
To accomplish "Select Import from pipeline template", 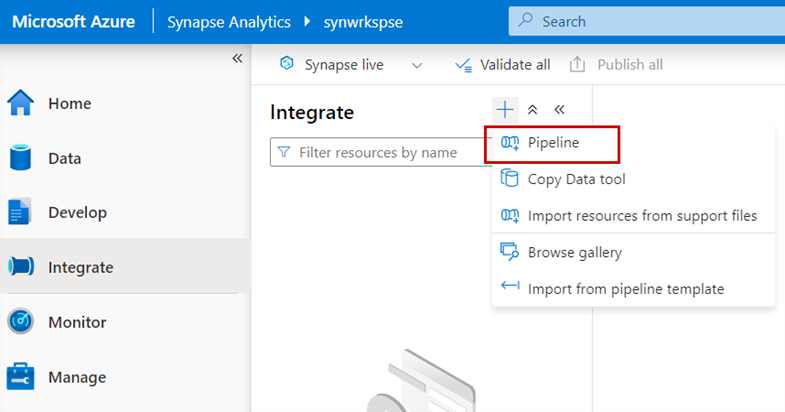I will pos(633,289).
